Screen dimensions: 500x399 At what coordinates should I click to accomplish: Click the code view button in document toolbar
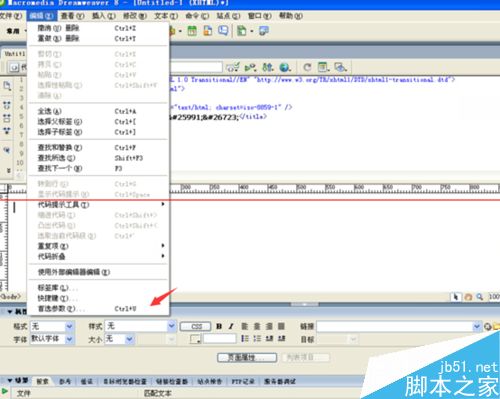pyautogui.click(x=17, y=68)
